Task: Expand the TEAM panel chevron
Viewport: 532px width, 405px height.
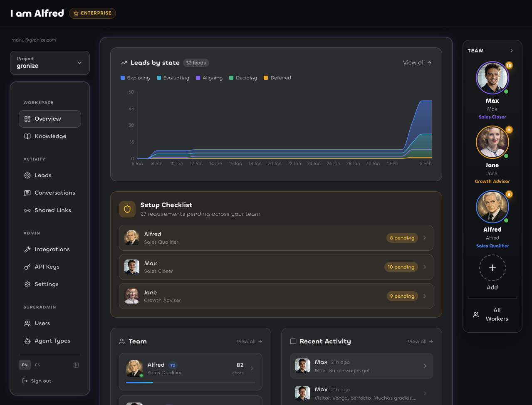Action: 512,51
